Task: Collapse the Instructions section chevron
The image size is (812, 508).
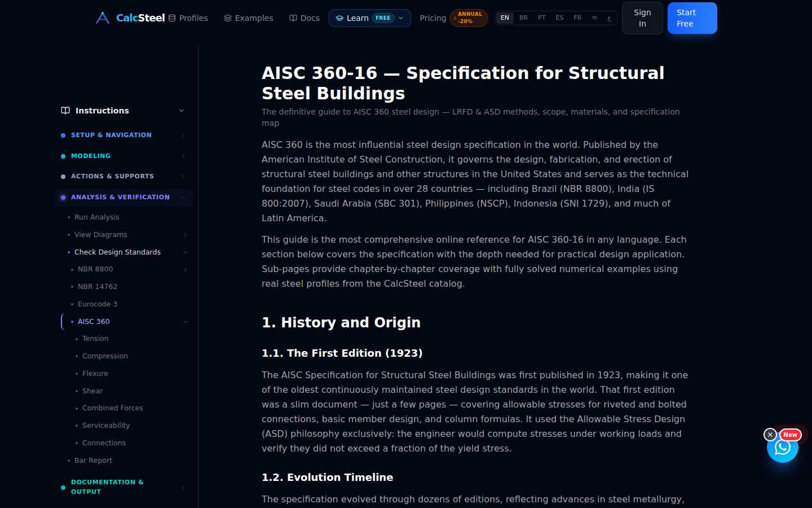Action: [182, 111]
